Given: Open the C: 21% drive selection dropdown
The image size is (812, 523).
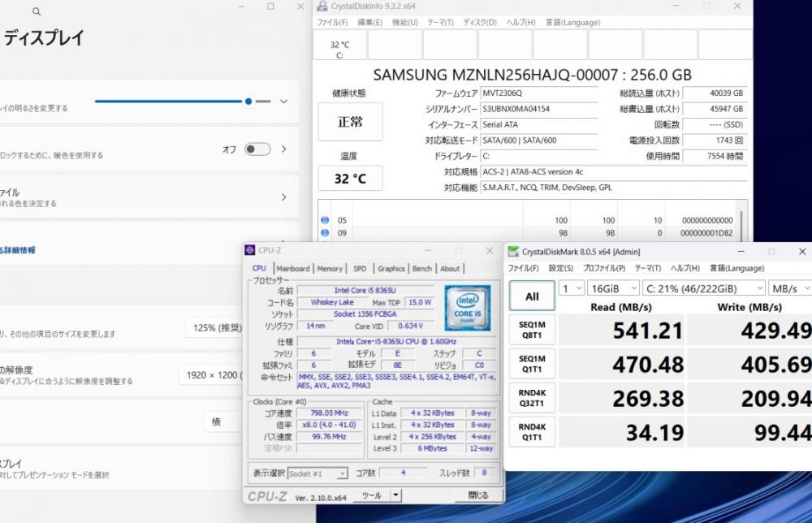Looking at the screenshot, I should point(703,288).
